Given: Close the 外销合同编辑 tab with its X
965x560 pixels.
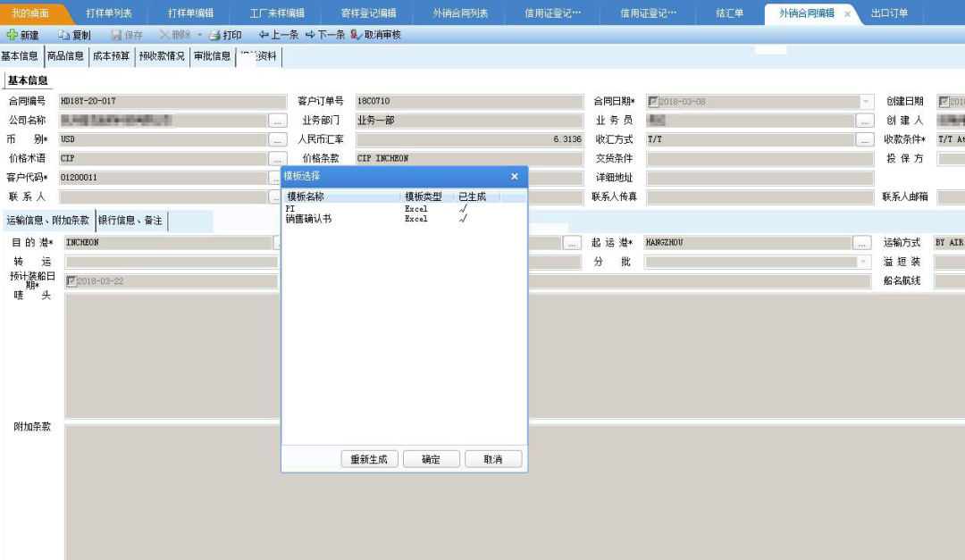Looking at the screenshot, I should (847, 14).
